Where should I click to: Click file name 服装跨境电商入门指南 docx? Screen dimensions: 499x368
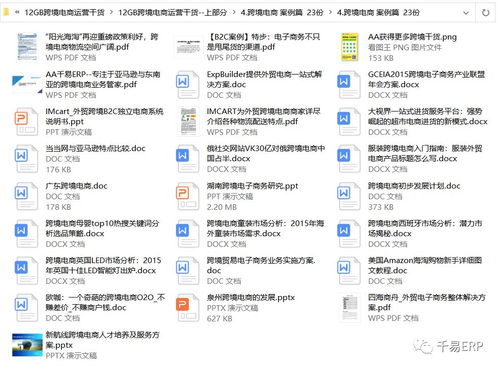pos(425,153)
